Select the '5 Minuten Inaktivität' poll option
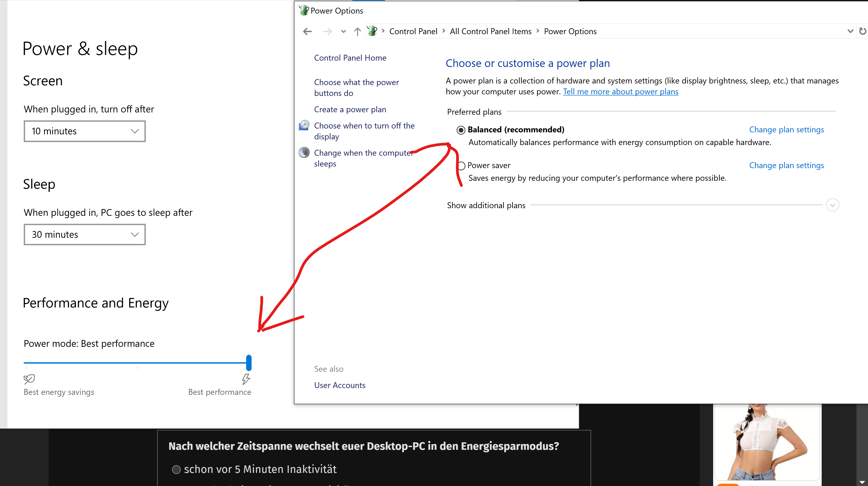 click(x=176, y=469)
